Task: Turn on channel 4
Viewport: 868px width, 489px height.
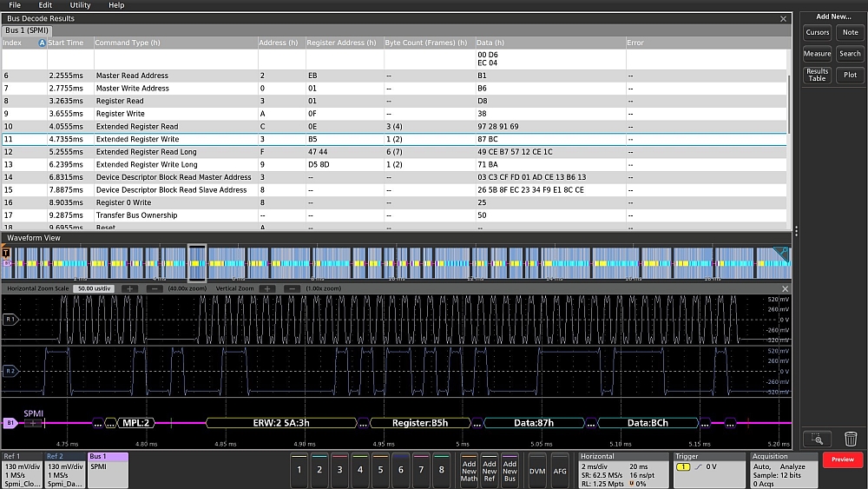Action: pyautogui.click(x=359, y=469)
